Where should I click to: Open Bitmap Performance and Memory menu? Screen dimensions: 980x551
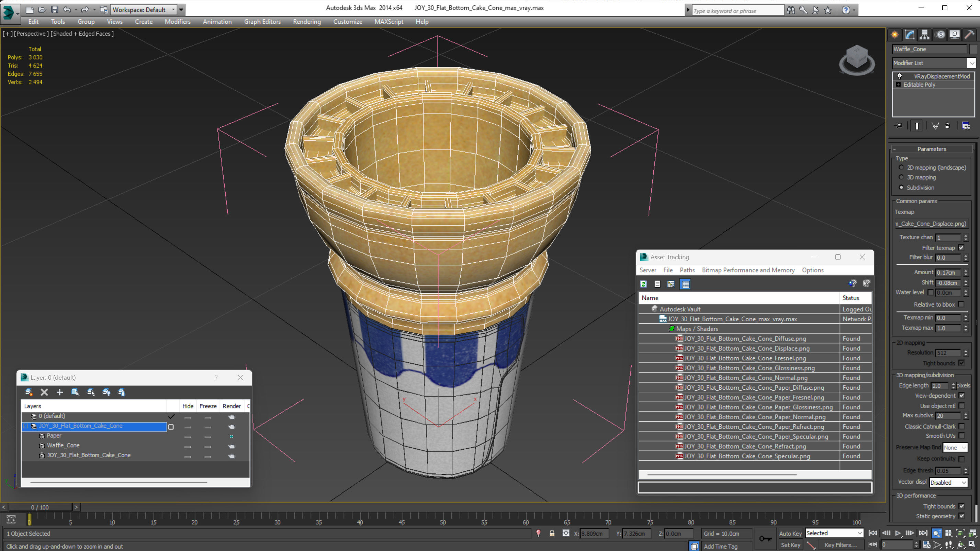tap(748, 270)
